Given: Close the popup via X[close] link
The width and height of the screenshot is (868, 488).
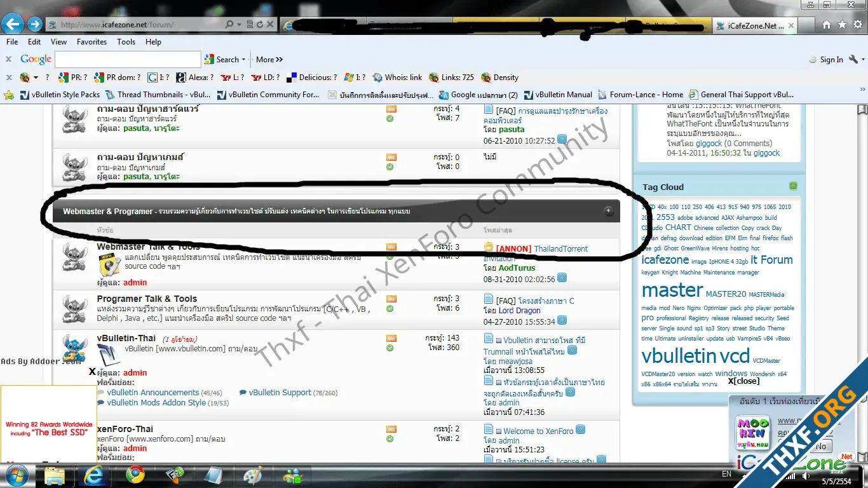Looking at the screenshot, I should tap(743, 381).
